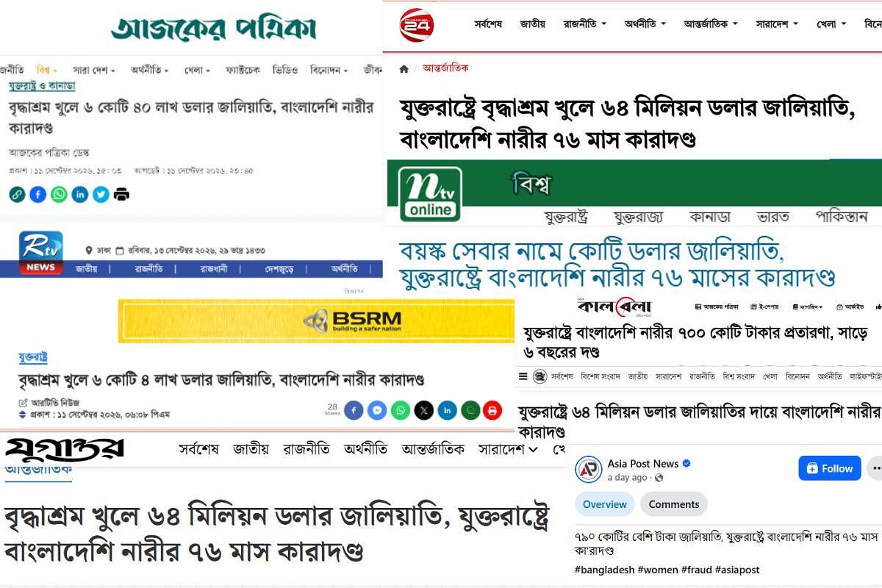The image size is (882, 588).
Task: Share RTV article on Messenger
Action: point(377,410)
